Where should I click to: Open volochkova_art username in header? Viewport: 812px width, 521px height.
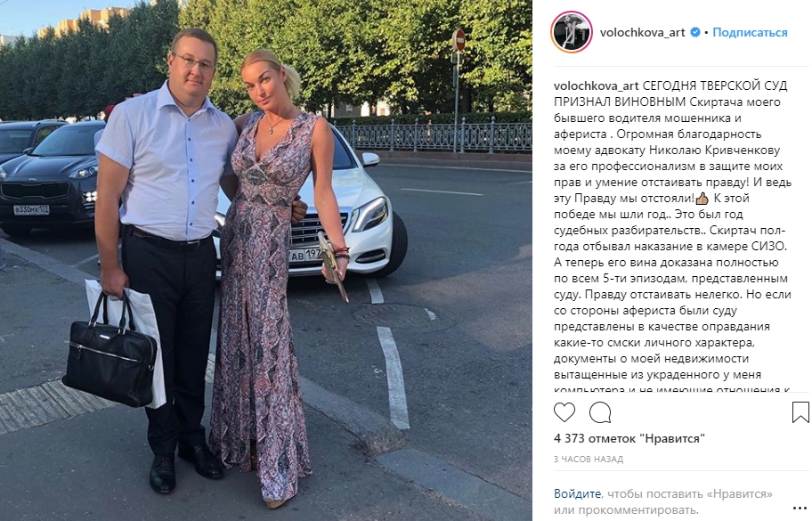642,32
